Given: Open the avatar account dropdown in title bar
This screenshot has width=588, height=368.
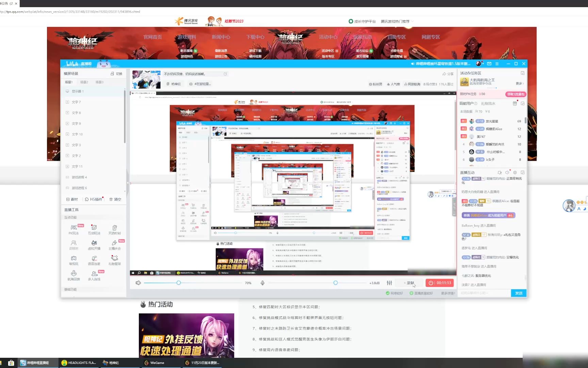Looking at the screenshot, I should 479,64.
